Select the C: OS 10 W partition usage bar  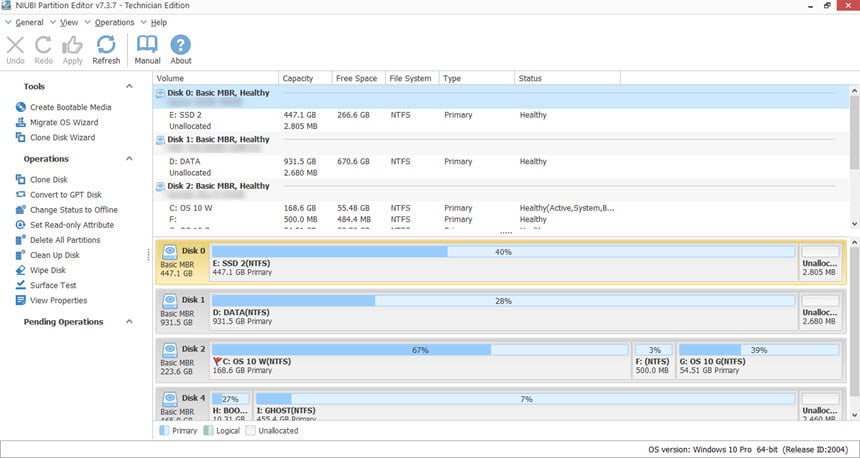coord(420,350)
